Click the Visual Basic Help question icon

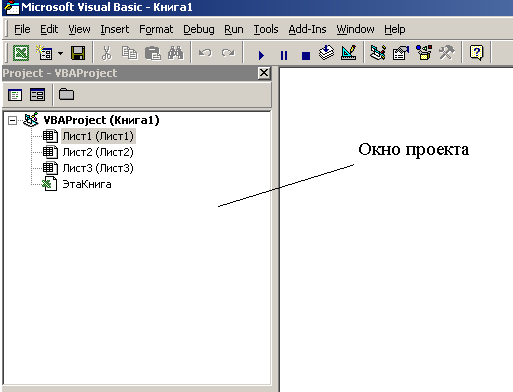click(x=476, y=53)
